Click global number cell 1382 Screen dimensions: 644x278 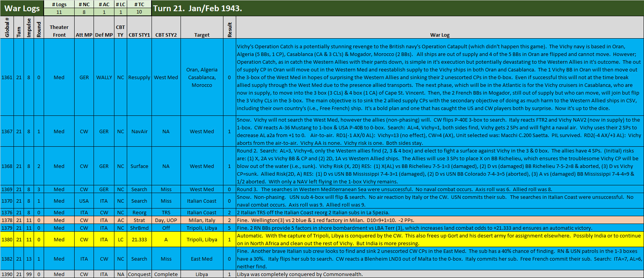pos(7,259)
